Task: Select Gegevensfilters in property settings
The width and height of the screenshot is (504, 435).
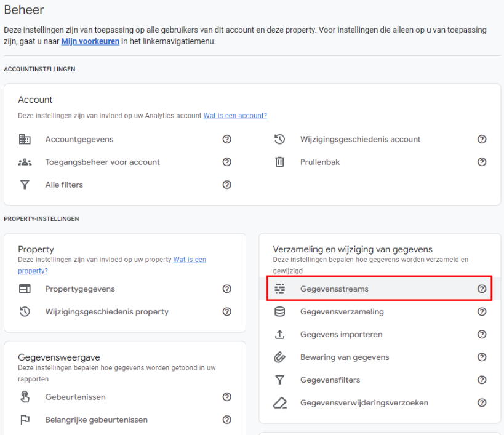Action: tap(330, 380)
